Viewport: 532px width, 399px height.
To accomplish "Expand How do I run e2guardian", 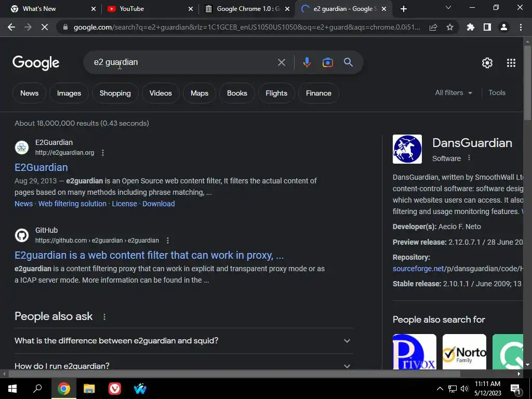I will (183, 366).
